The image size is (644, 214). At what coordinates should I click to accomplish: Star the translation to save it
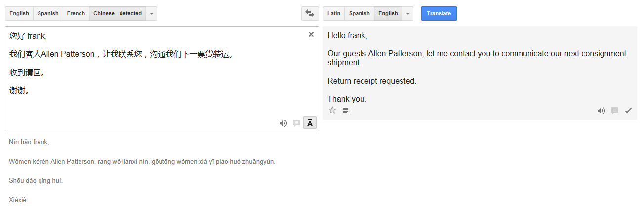tap(332, 110)
